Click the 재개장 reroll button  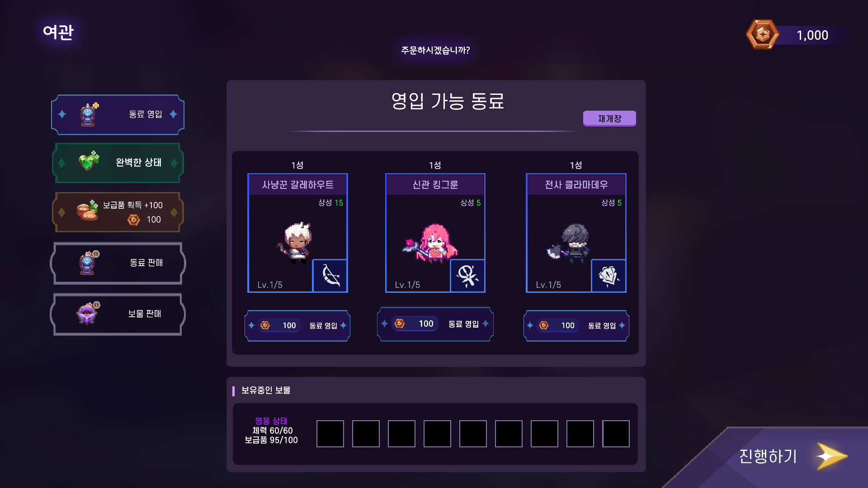pyautogui.click(x=609, y=119)
